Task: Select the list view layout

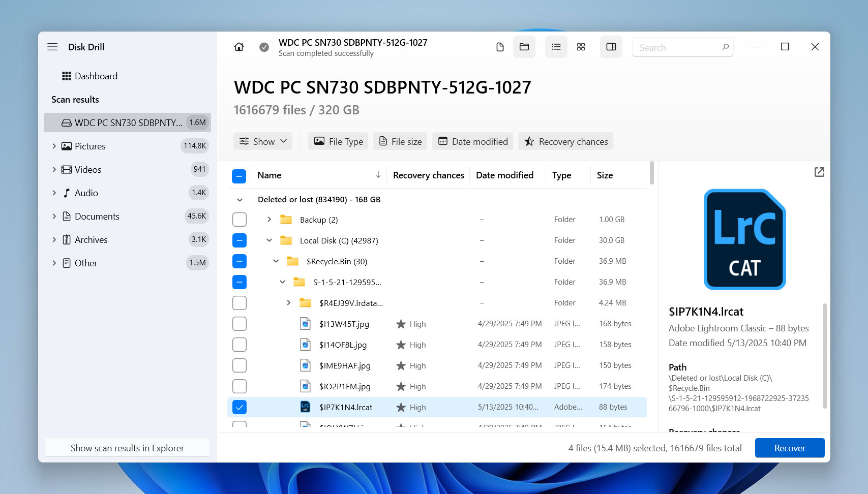Action: [x=556, y=47]
